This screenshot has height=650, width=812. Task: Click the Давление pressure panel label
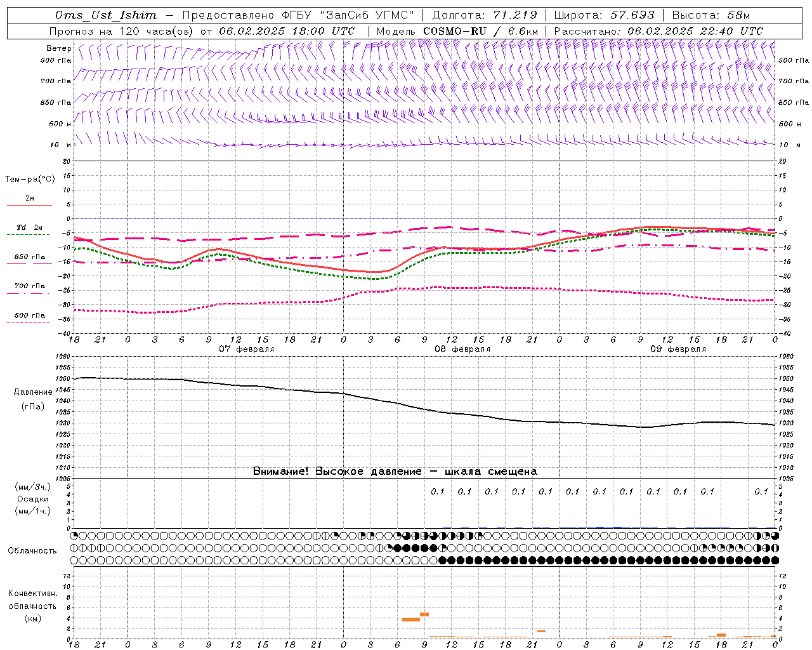[33, 392]
